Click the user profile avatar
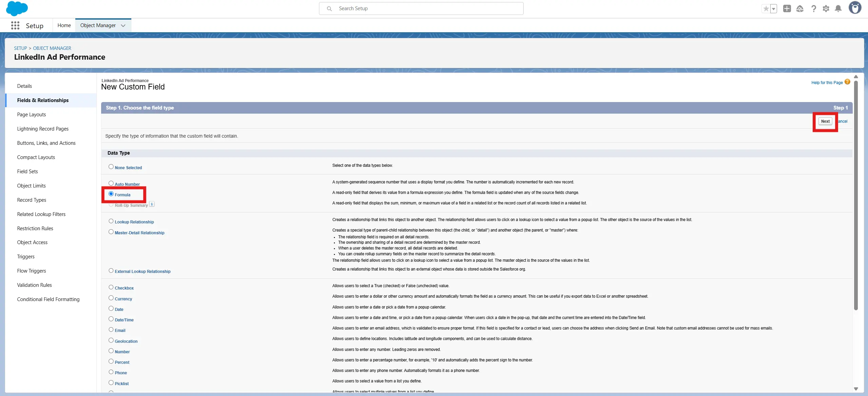Screen dimensions: 868x396 (855, 7)
